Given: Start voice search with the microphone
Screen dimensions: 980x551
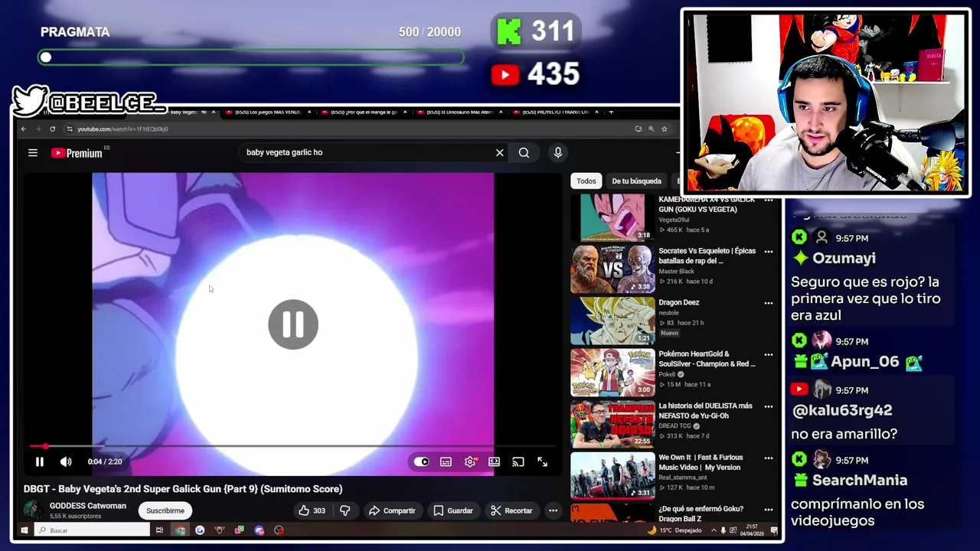Looking at the screenshot, I should pos(558,153).
